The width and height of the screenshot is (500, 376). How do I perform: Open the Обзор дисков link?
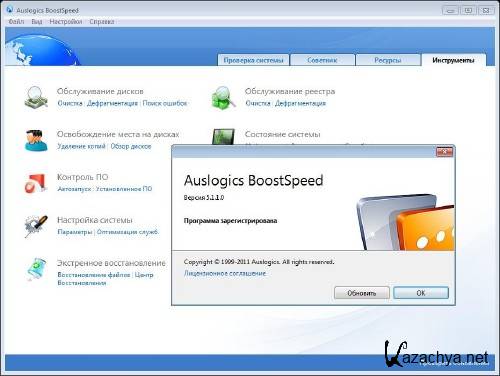131,146
